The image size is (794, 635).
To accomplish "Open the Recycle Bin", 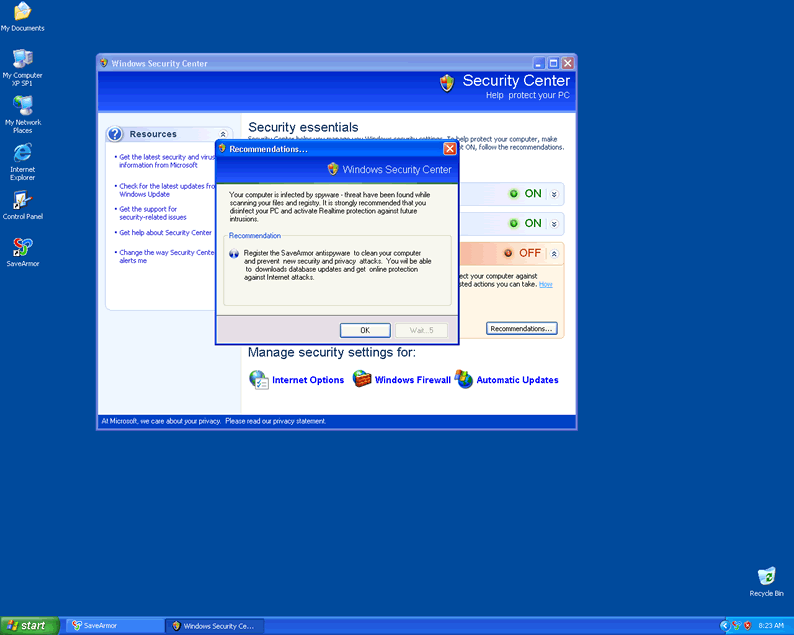I will click(766, 577).
